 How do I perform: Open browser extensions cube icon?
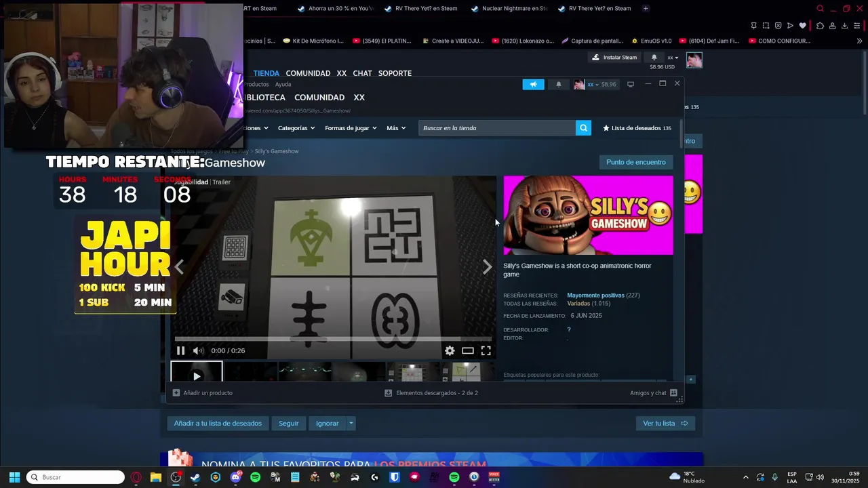click(x=820, y=26)
